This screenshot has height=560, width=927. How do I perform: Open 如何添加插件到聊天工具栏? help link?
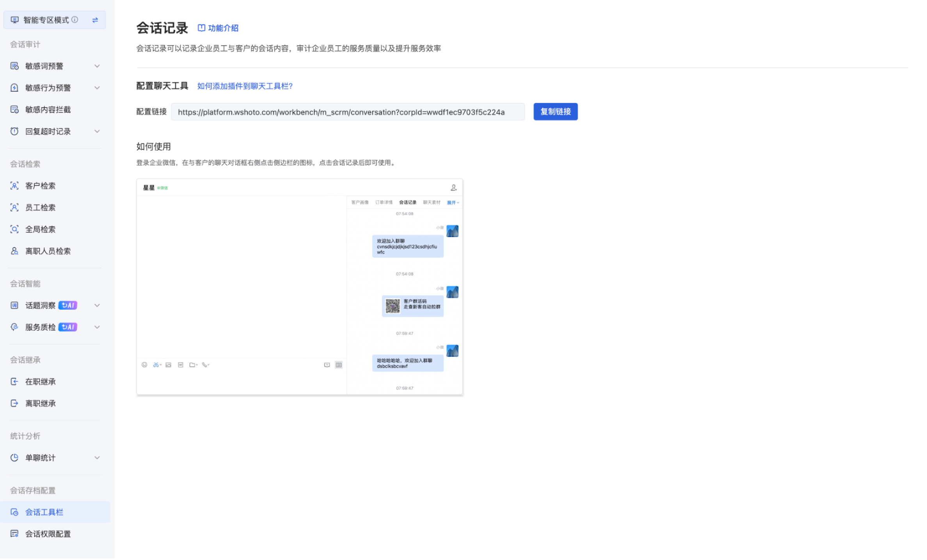click(245, 86)
